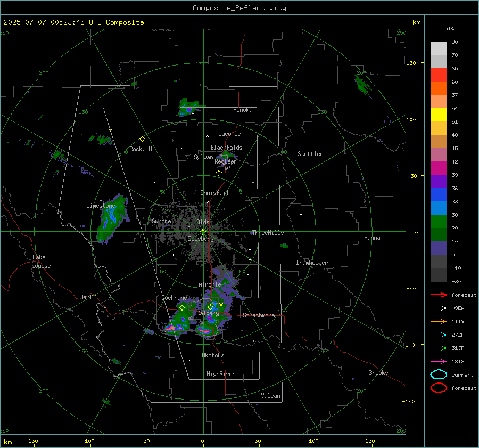Image resolution: width=479 pixels, height=448 pixels.
Task: Click the green 31JP arrow icon
Action: click(439, 348)
